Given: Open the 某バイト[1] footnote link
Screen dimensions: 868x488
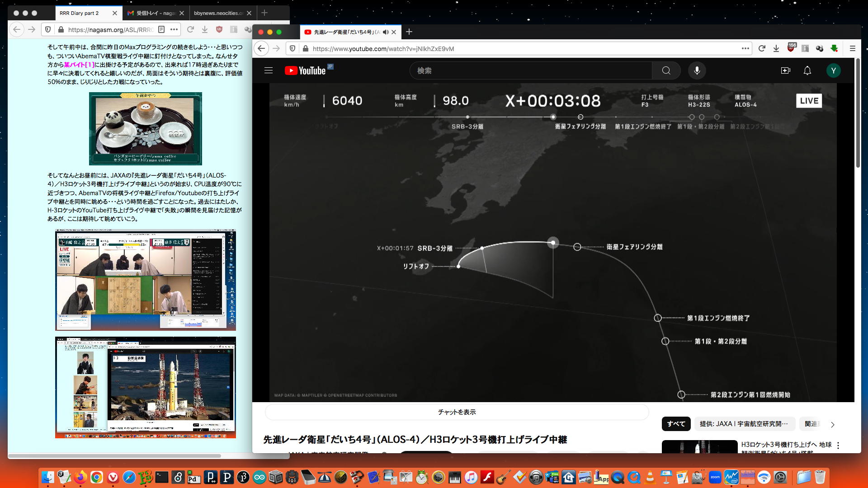Looking at the screenshot, I should 79,65.
